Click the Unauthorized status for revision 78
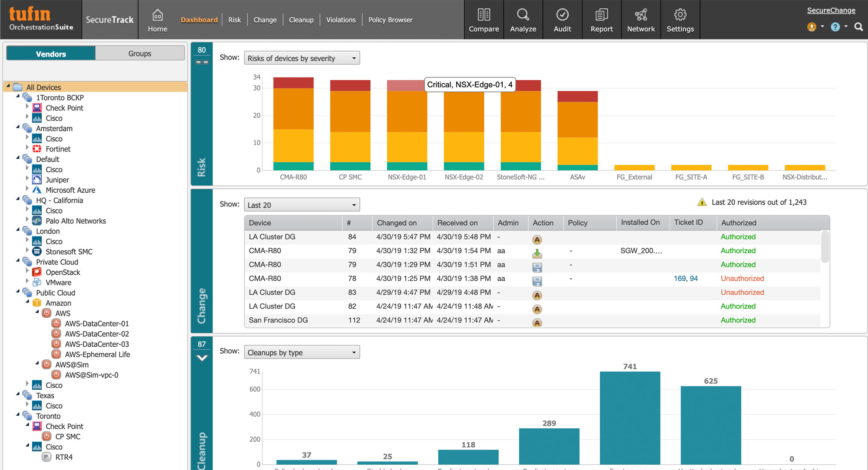 point(742,278)
